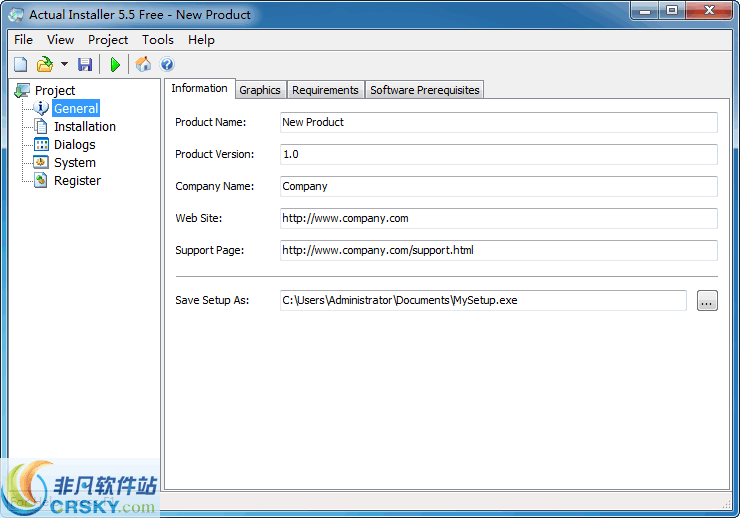
Task: Click the Company Name label
Action: click(214, 186)
